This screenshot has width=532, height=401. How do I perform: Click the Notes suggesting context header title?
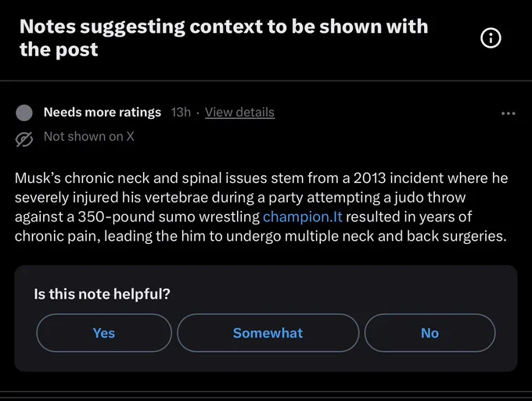pos(224,38)
